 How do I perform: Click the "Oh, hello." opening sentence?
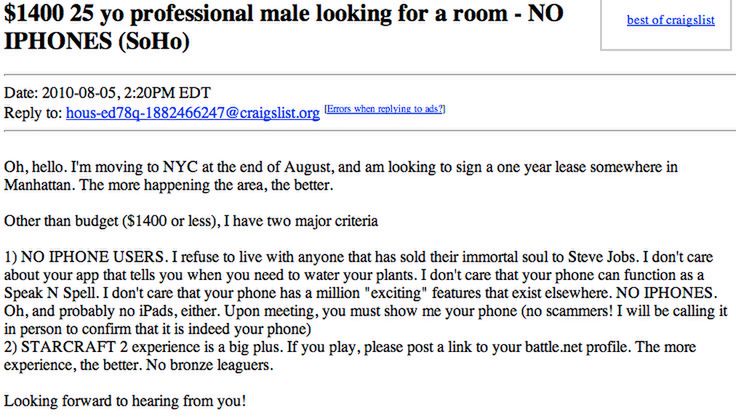coord(38,165)
